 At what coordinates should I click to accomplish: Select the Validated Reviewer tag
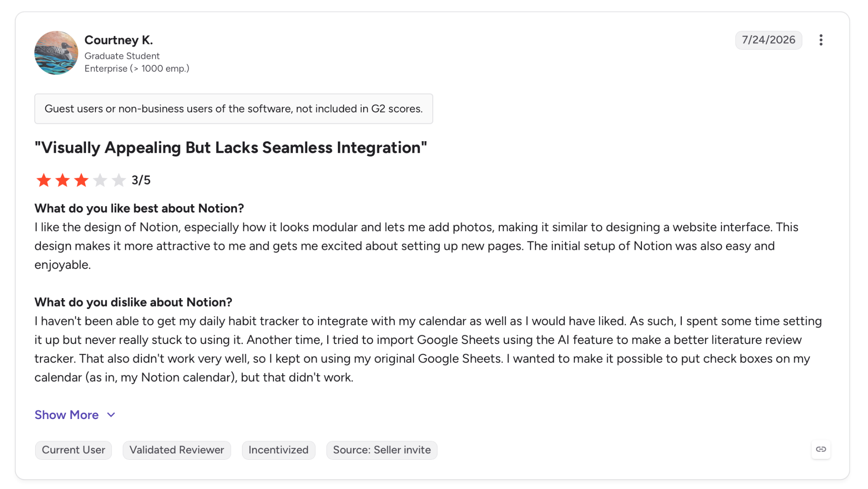[x=177, y=450]
